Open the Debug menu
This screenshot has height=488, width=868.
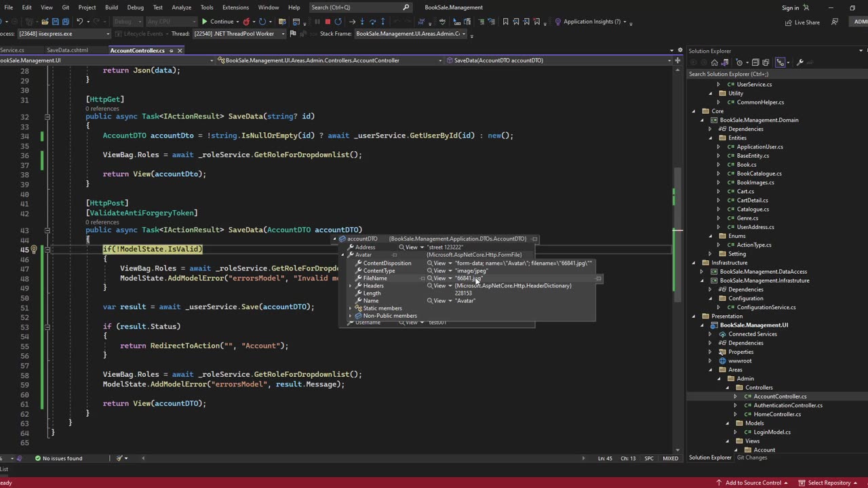click(x=136, y=7)
